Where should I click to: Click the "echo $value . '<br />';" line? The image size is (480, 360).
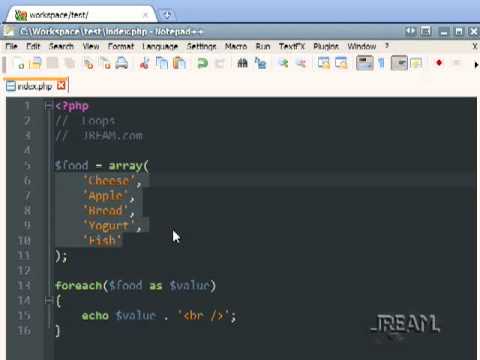159,315
